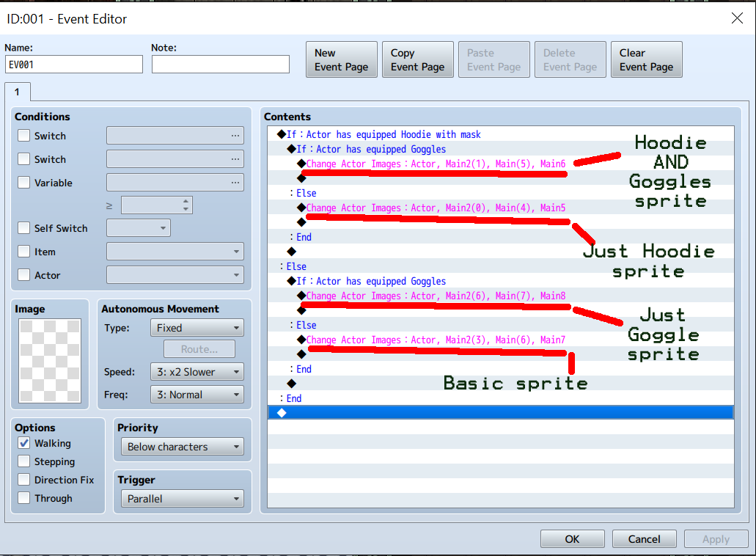
Task: Select the 'Main2(1), Main(5), Main6' command line
Action: coord(501,164)
